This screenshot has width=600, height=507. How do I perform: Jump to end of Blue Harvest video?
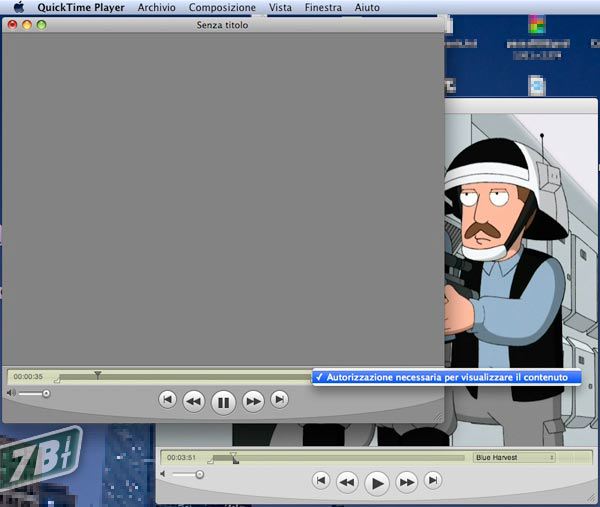[x=433, y=481]
